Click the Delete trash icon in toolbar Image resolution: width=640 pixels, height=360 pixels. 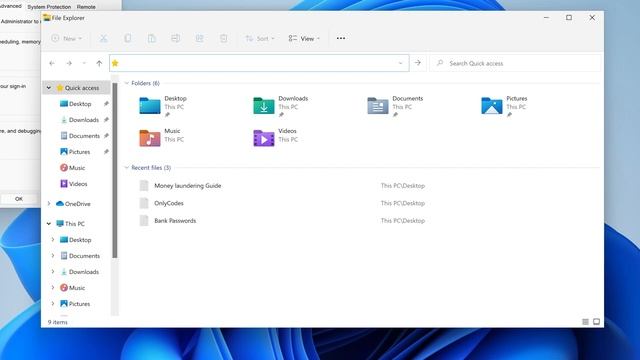coord(223,38)
